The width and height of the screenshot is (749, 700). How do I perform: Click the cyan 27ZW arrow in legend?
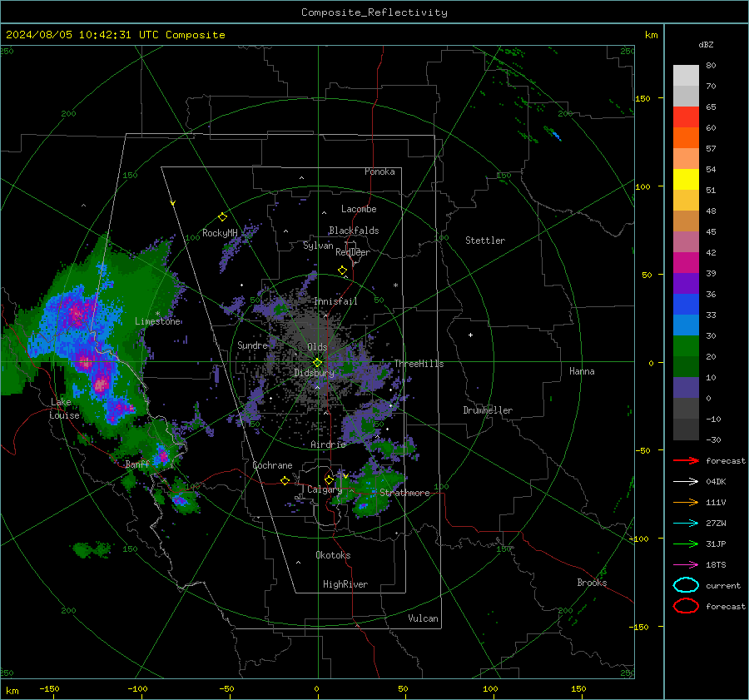click(x=686, y=524)
